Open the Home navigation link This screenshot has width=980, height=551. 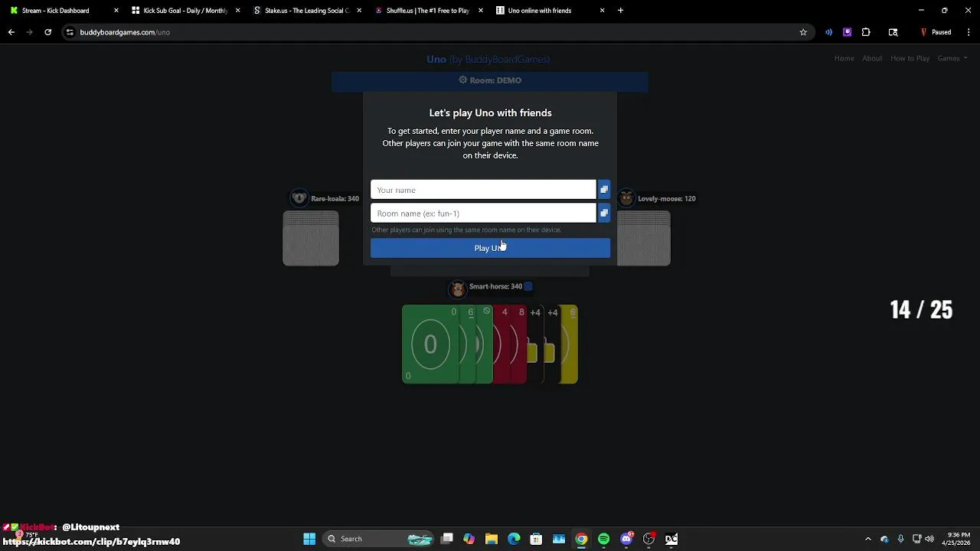click(x=844, y=58)
